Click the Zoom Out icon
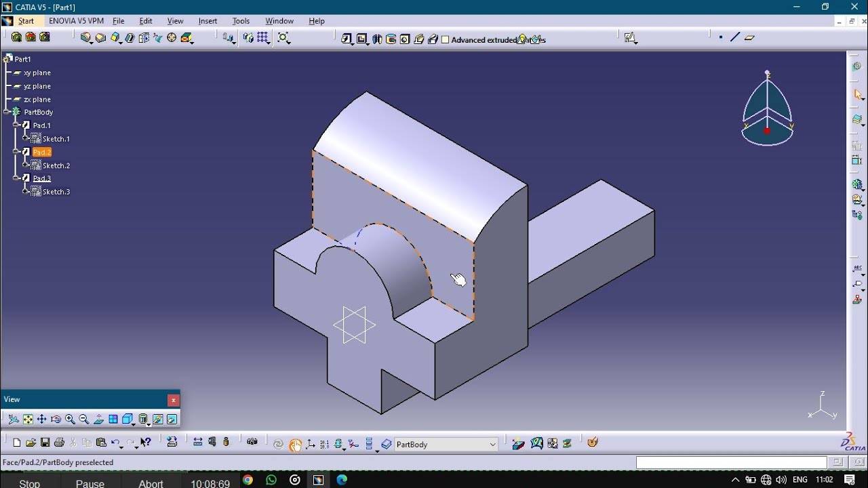 [84, 420]
